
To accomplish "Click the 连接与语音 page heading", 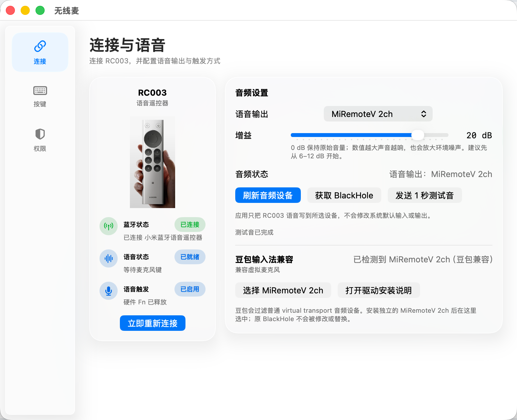I will click(x=127, y=45).
